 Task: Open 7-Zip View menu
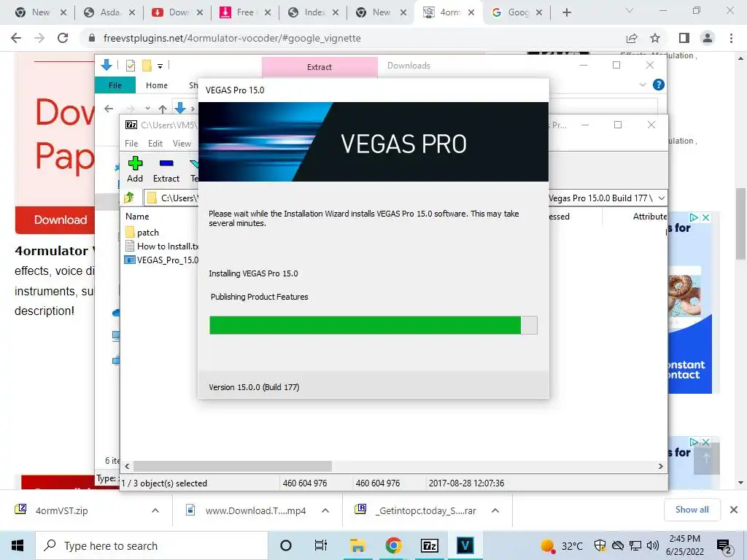tap(182, 144)
